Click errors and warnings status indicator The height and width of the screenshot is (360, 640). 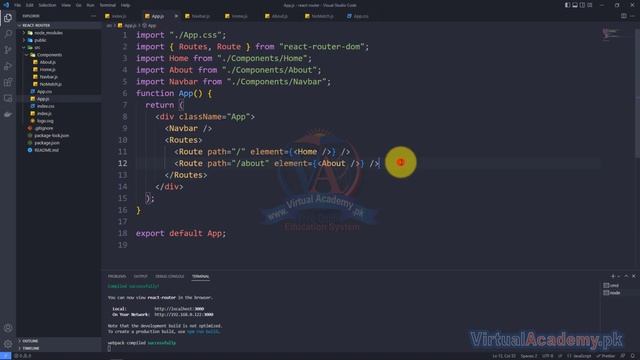pyautogui.click(x=23, y=356)
